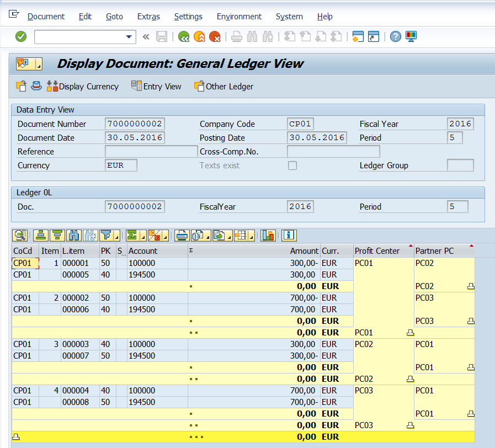
Task: Click the Profit Center column header
Action: pos(384,251)
